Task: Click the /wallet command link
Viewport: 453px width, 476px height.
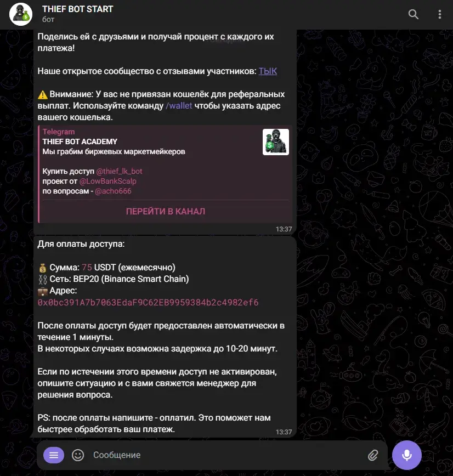Action: pos(179,106)
